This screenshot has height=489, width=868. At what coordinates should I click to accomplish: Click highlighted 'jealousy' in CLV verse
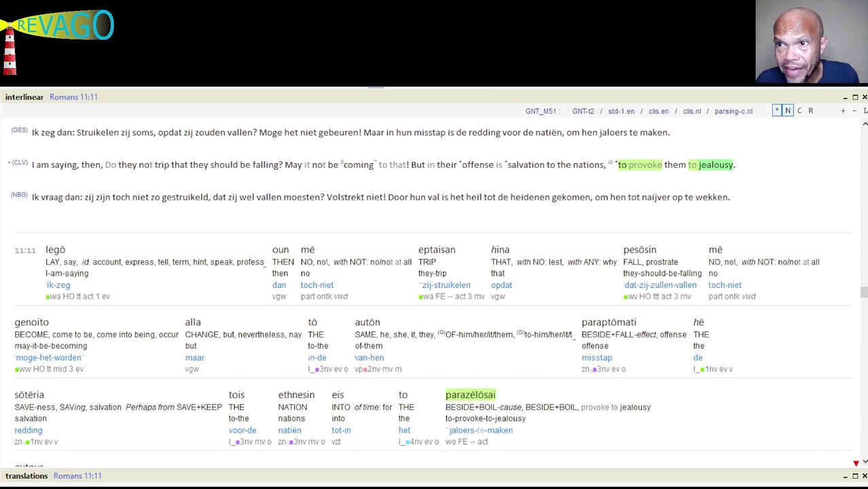coord(716,165)
